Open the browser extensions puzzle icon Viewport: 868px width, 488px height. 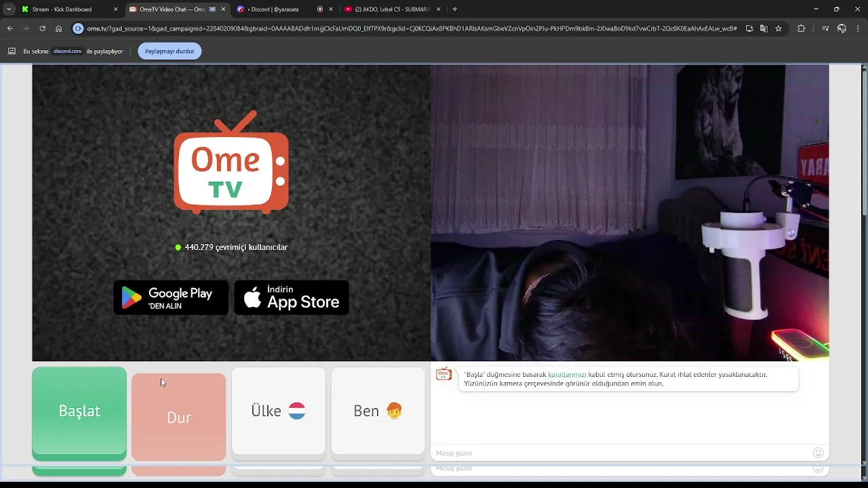pos(802,28)
